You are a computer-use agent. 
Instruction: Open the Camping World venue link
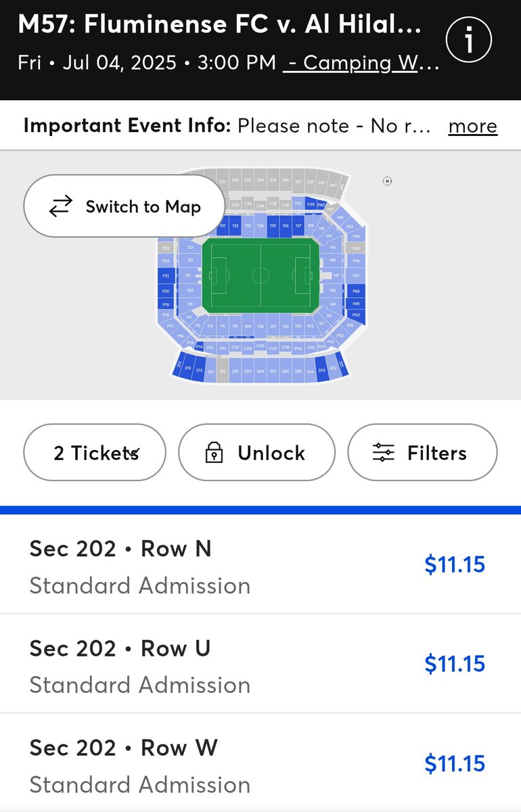pos(361,64)
